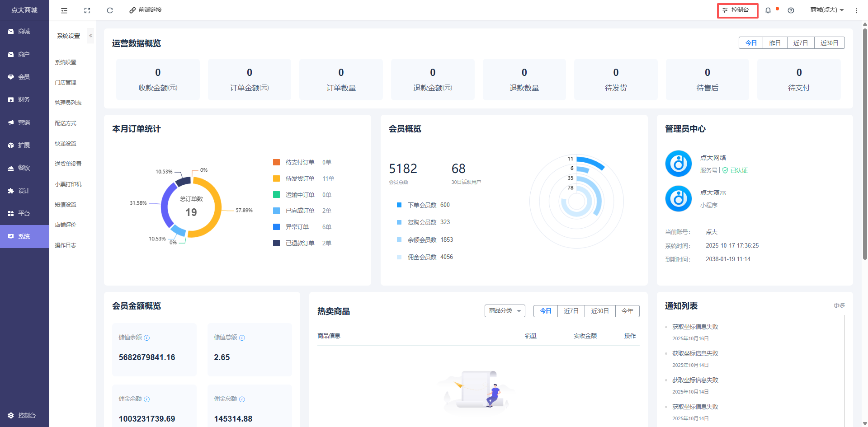Click 更多 in 通知列表
The width and height of the screenshot is (868, 427).
click(839, 305)
